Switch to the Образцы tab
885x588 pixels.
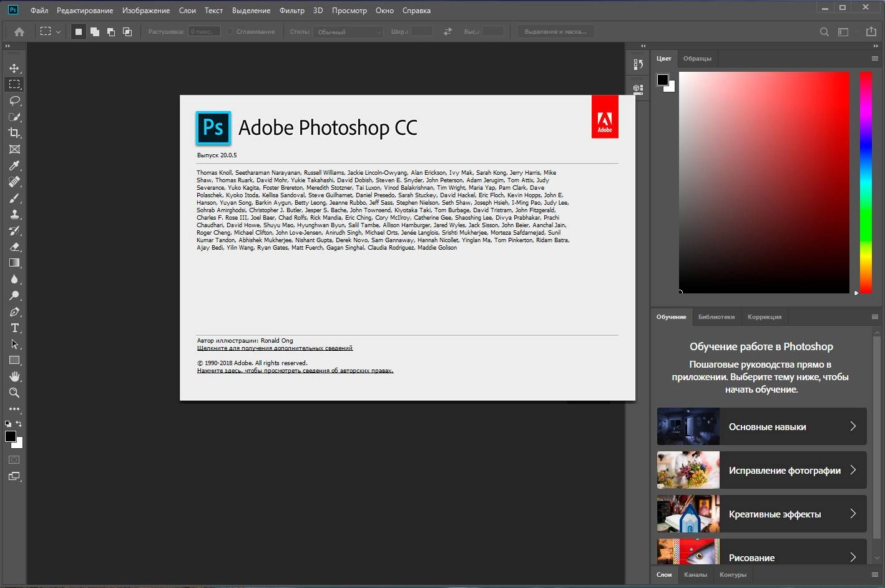tap(697, 58)
